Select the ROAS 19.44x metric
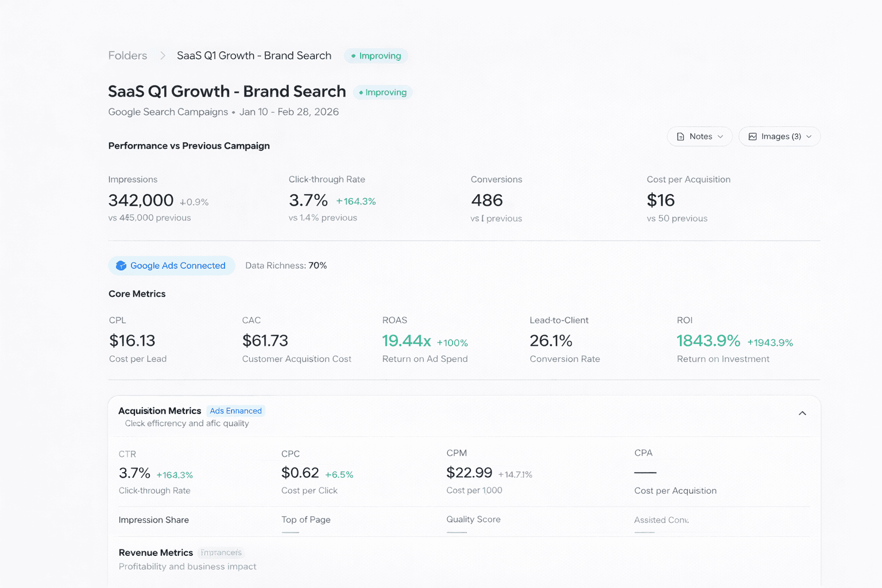 [x=407, y=341]
